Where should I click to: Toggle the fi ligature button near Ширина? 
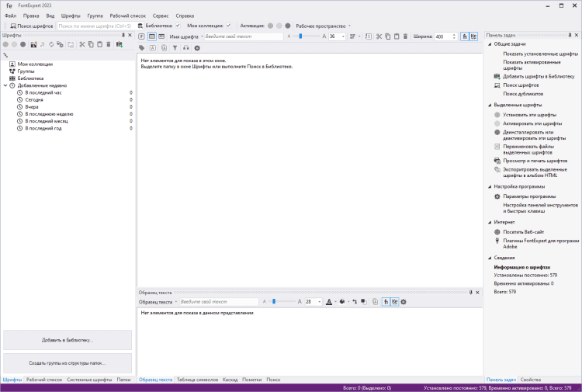pos(465,36)
